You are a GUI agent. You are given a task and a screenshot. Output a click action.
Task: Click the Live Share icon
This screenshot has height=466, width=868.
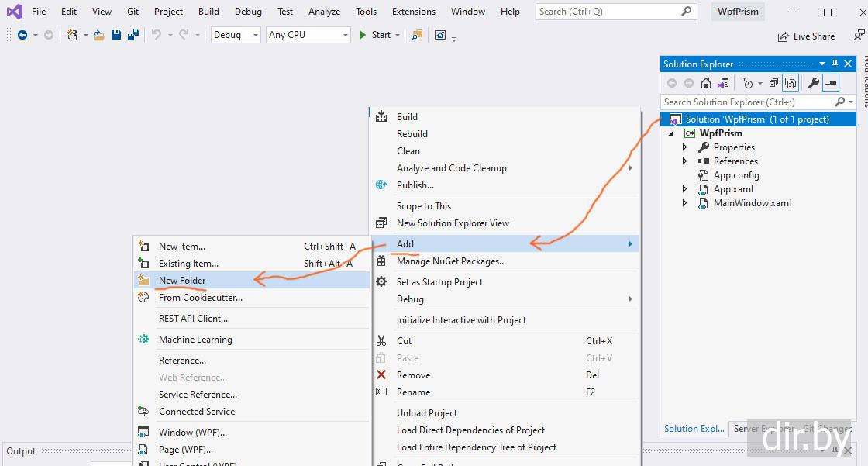click(x=783, y=36)
